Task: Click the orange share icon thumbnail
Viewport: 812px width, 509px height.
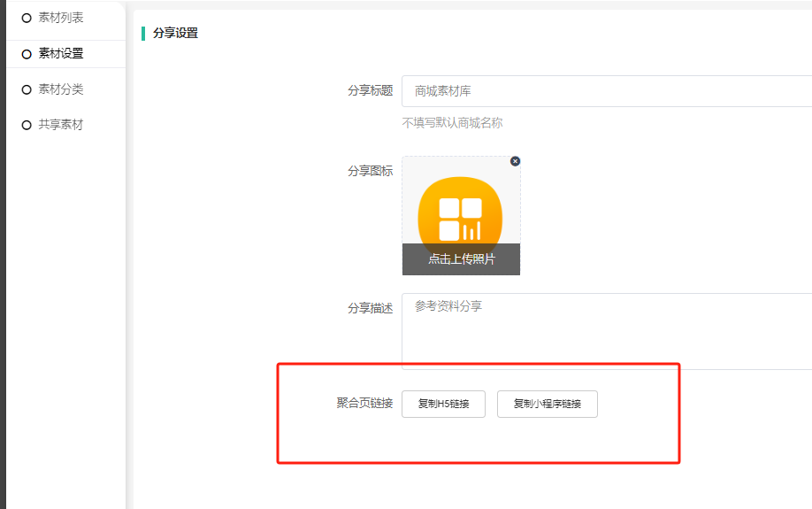Action: click(460, 211)
